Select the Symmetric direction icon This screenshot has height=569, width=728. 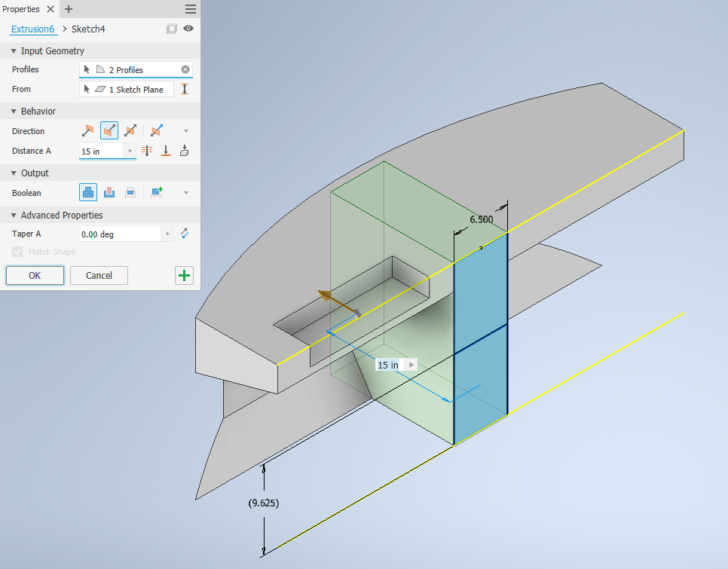[130, 131]
